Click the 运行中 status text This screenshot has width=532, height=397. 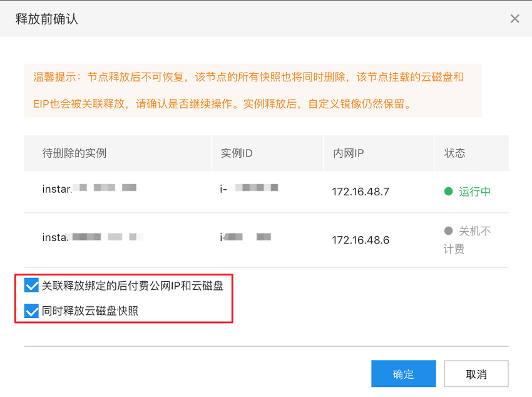[474, 192]
